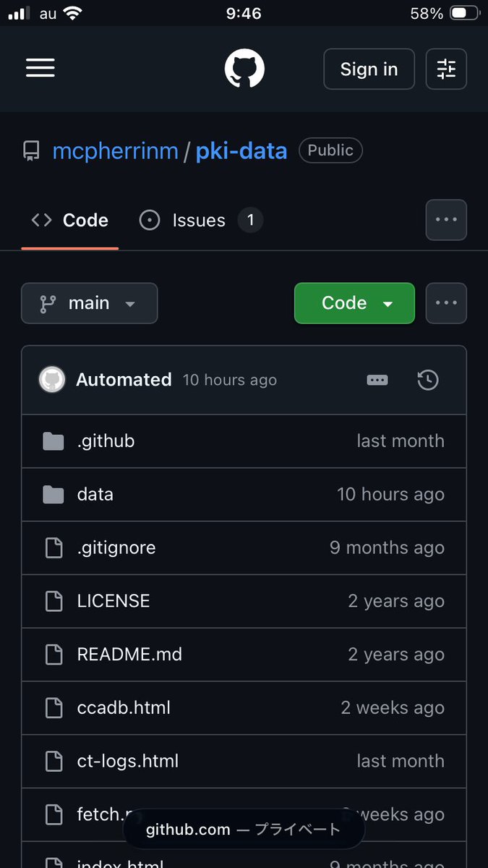Click the repository book icon
The width and height of the screenshot is (488, 868).
[31, 150]
